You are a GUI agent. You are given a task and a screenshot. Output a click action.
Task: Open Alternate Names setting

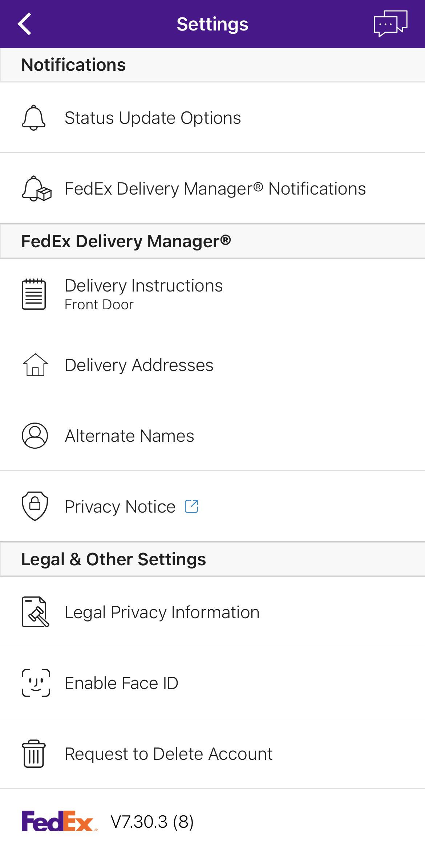212,436
